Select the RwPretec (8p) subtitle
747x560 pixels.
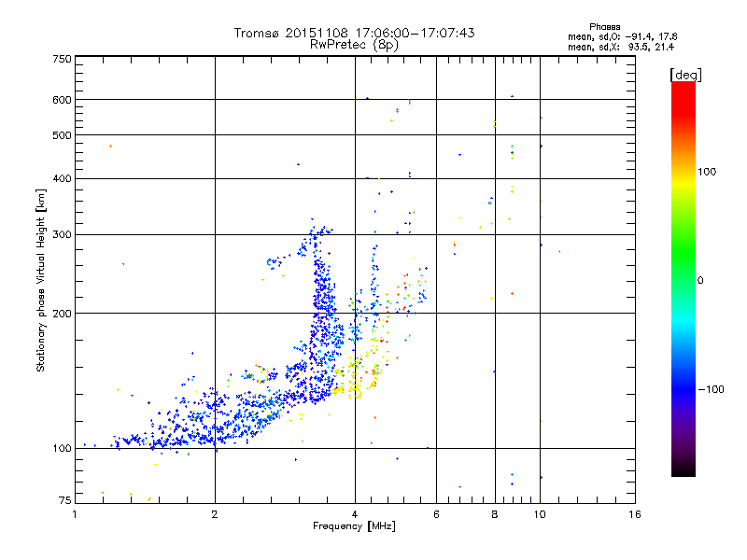(x=354, y=45)
